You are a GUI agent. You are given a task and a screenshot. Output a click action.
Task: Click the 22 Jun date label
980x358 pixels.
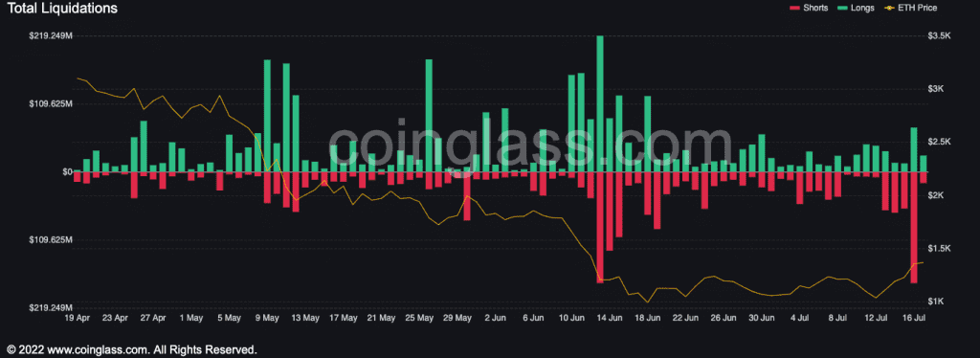(x=685, y=318)
